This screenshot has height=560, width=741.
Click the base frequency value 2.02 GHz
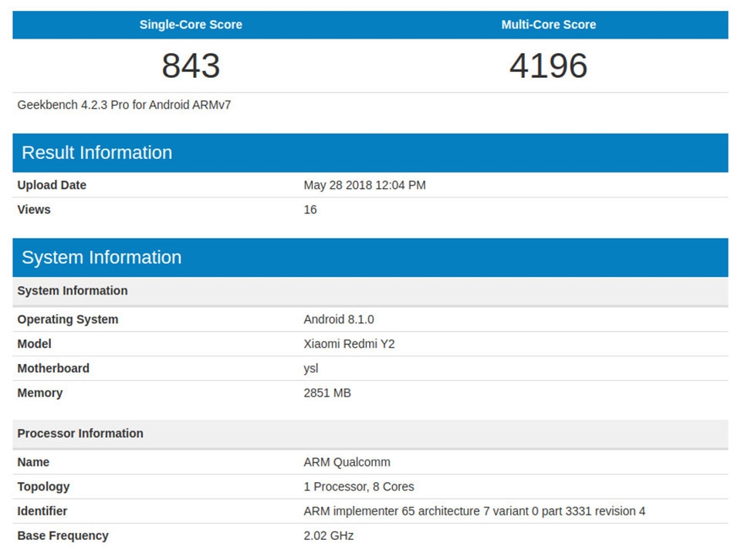[329, 536]
